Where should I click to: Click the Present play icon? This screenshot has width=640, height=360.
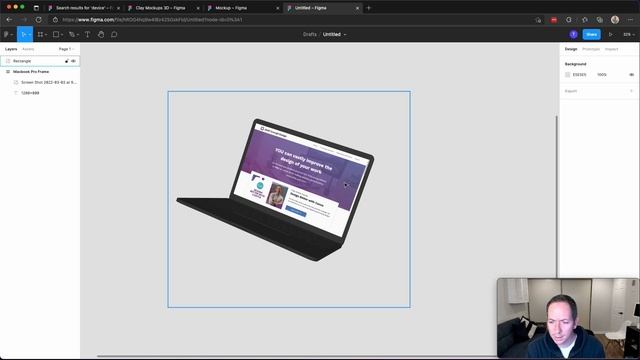click(611, 35)
